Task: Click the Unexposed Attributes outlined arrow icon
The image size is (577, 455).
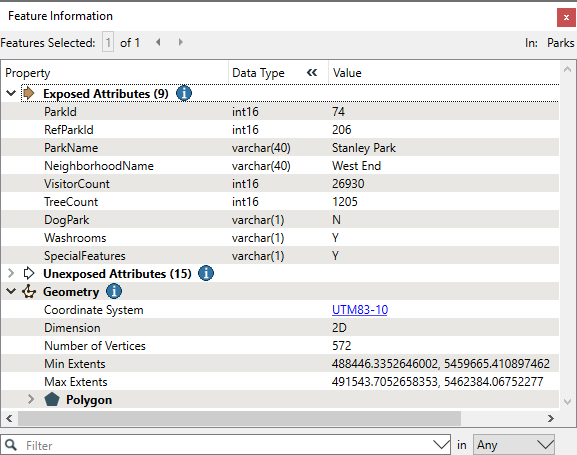Action: point(29,273)
